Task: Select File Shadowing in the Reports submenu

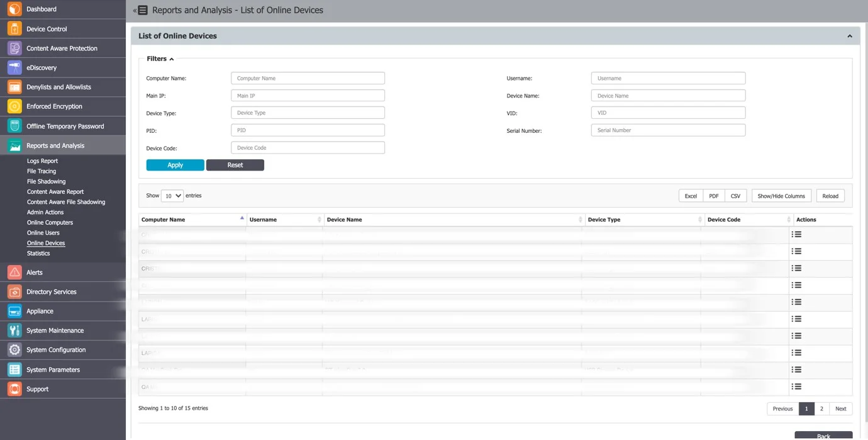Action: pos(46,181)
